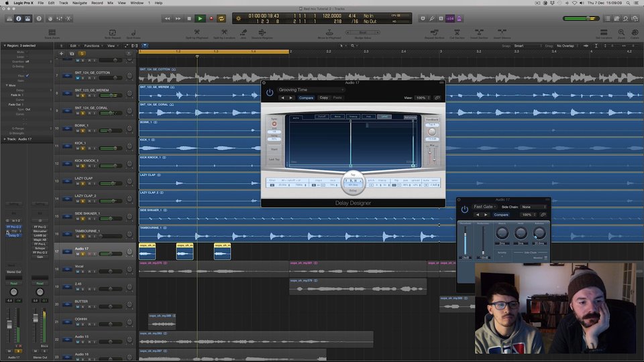Open the Snap Smart dropdown
Image resolution: width=644 pixels, height=362 pixels.
(528, 46)
